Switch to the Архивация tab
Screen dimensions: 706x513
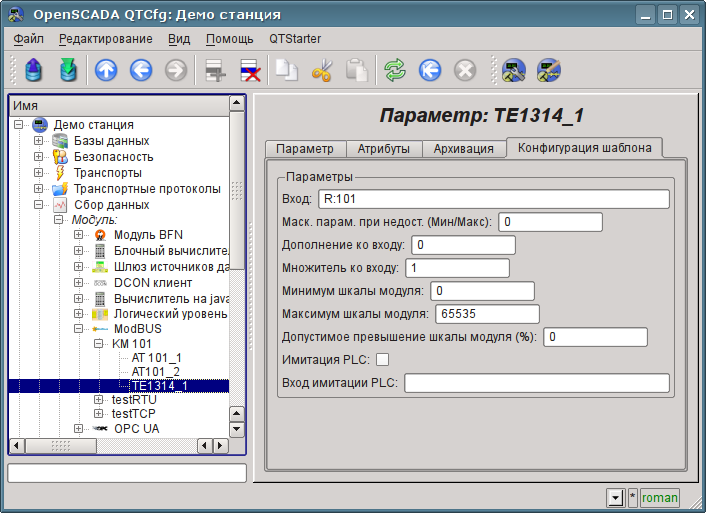pos(463,149)
